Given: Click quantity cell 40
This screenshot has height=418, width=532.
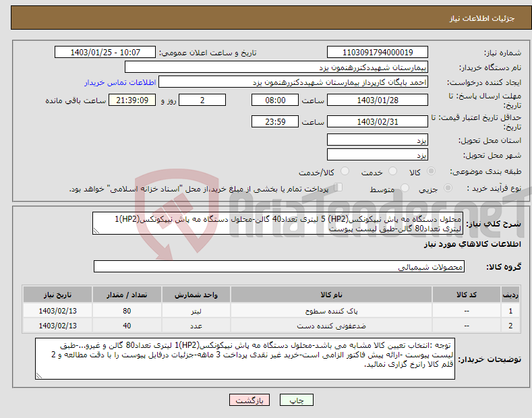Looking at the screenshot, I should pyautogui.click(x=127, y=326).
